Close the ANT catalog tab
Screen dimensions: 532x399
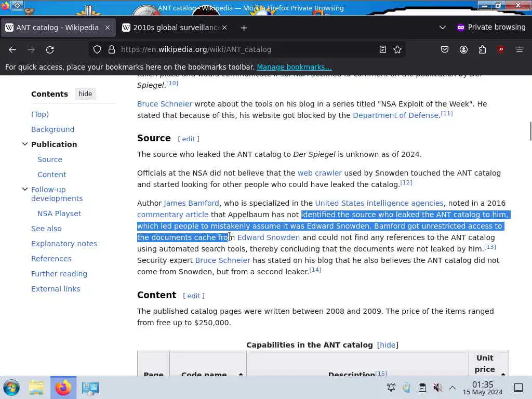click(x=108, y=28)
